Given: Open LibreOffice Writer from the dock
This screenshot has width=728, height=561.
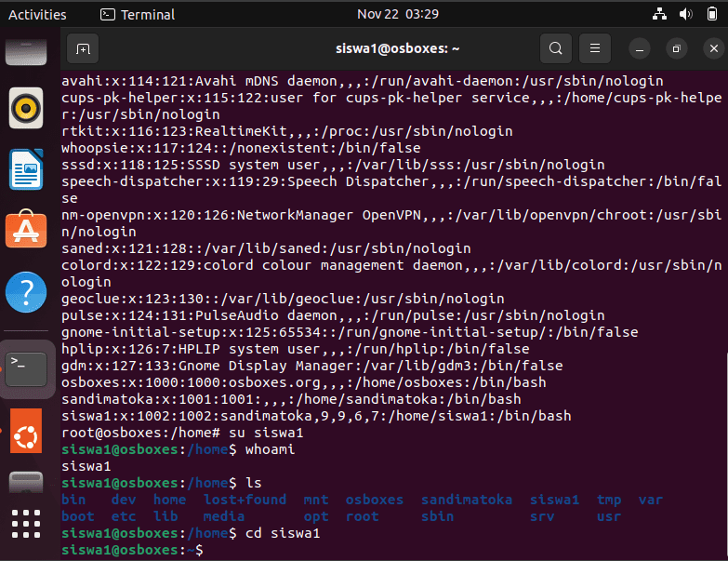Looking at the screenshot, I should pyautogui.click(x=26, y=169).
